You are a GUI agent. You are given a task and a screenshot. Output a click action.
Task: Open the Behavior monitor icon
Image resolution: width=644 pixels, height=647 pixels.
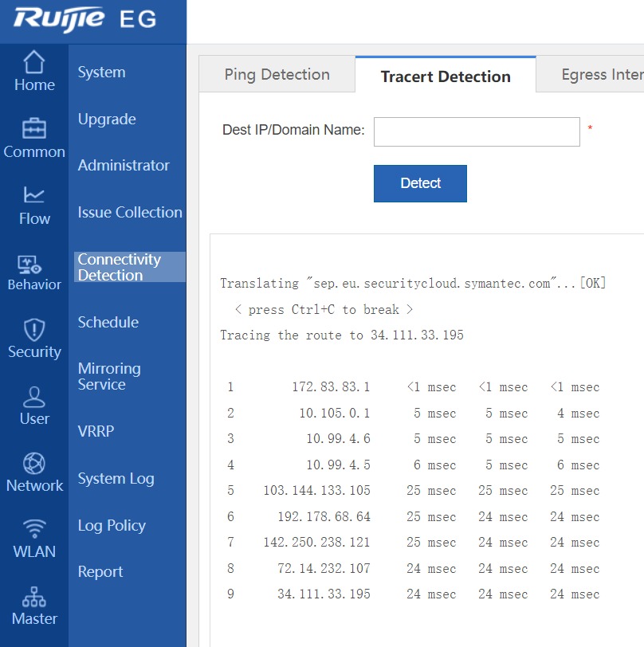click(x=33, y=264)
